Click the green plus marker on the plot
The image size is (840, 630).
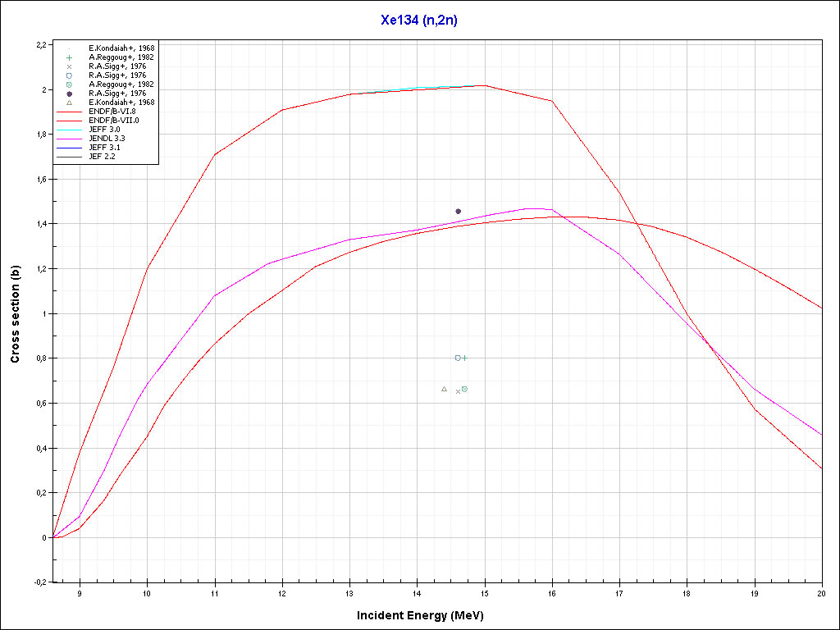point(465,358)
